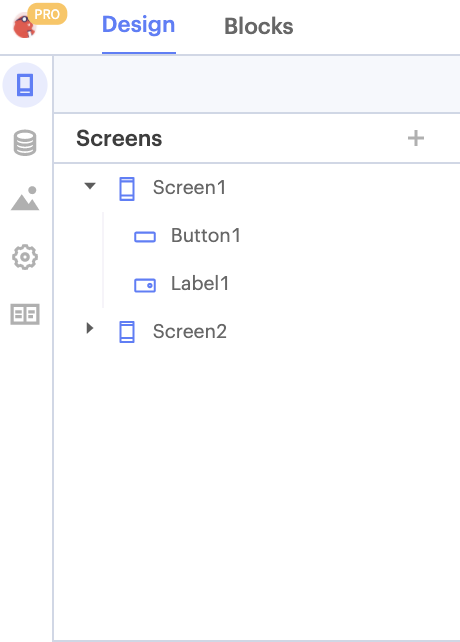Switch to the Blocks tab
Viewport: 460px width, 642px height.
[x=258, y=26]
